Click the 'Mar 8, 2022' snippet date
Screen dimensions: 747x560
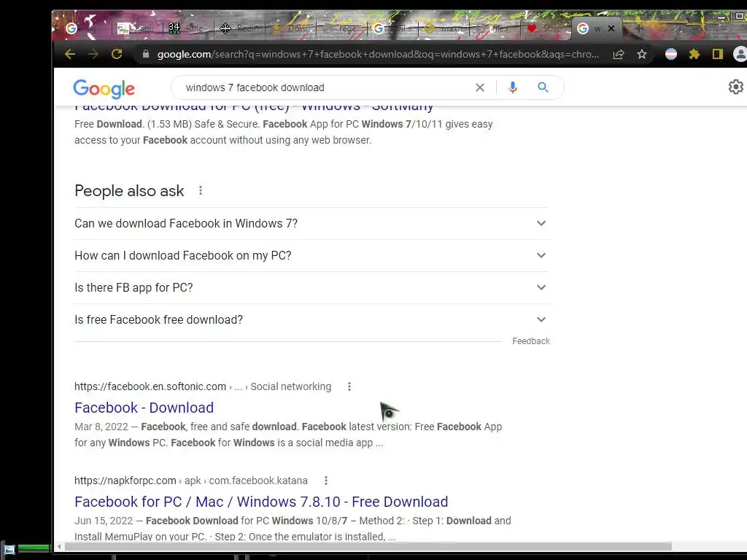pyautogui.click(x=101, y=427)
